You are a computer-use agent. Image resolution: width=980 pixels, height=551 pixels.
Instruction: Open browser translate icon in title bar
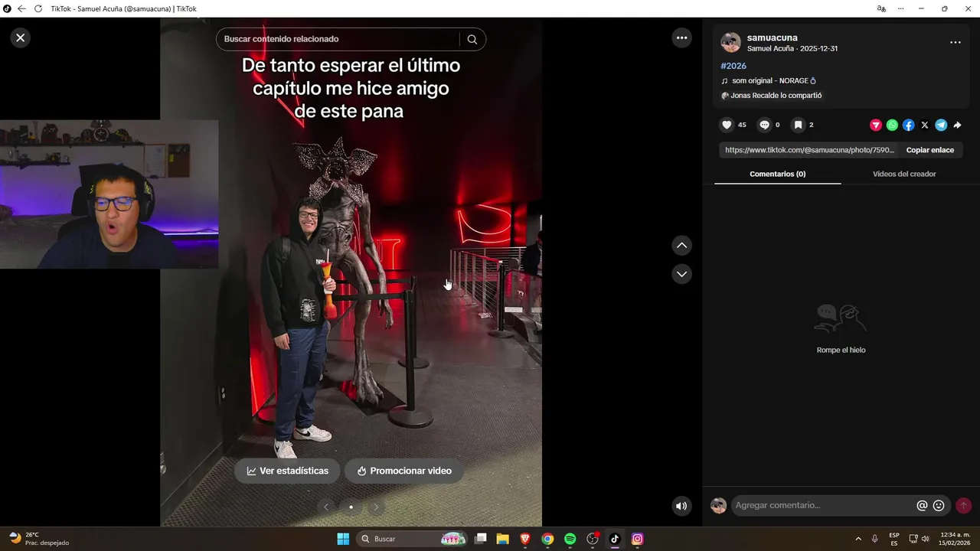(x=881, y=8)
